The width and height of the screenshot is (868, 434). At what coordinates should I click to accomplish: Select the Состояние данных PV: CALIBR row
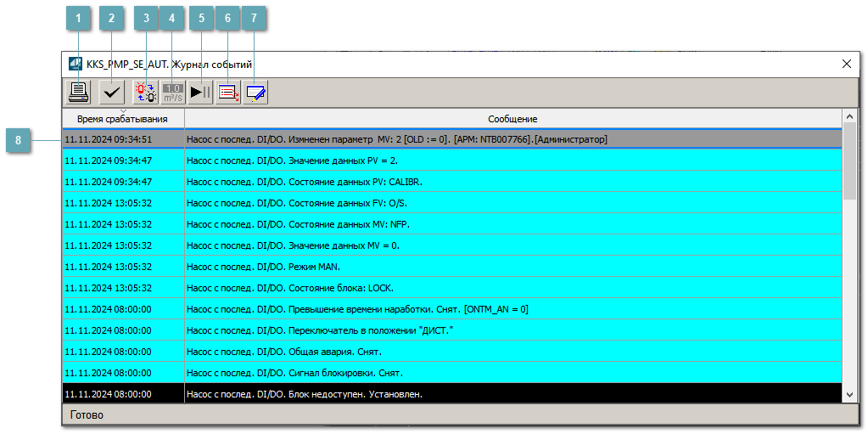coord(451,182)
